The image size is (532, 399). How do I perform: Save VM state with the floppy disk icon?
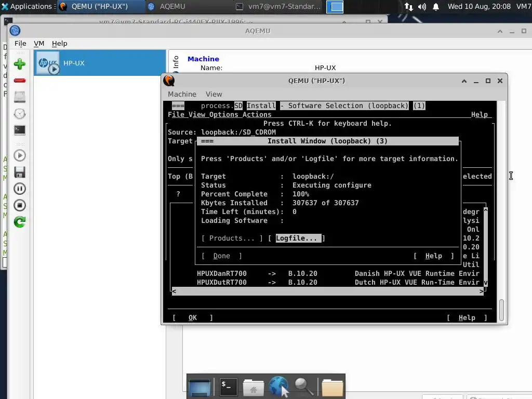(20, 172)
